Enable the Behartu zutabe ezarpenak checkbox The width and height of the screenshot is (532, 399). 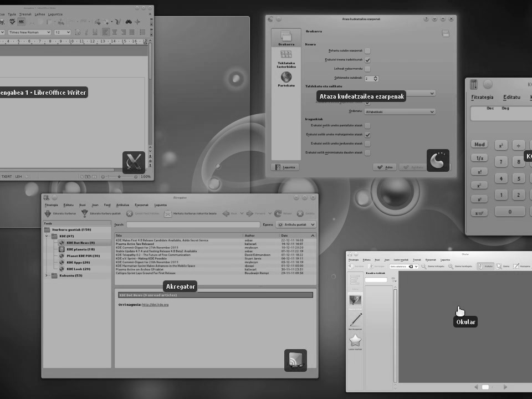pos(367,51)
